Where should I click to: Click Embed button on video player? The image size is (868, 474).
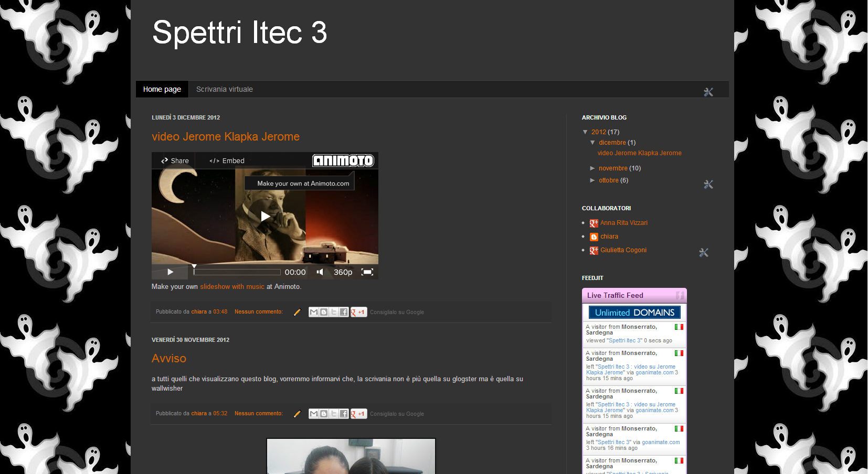pyautogui.click(x=227, y=161)
